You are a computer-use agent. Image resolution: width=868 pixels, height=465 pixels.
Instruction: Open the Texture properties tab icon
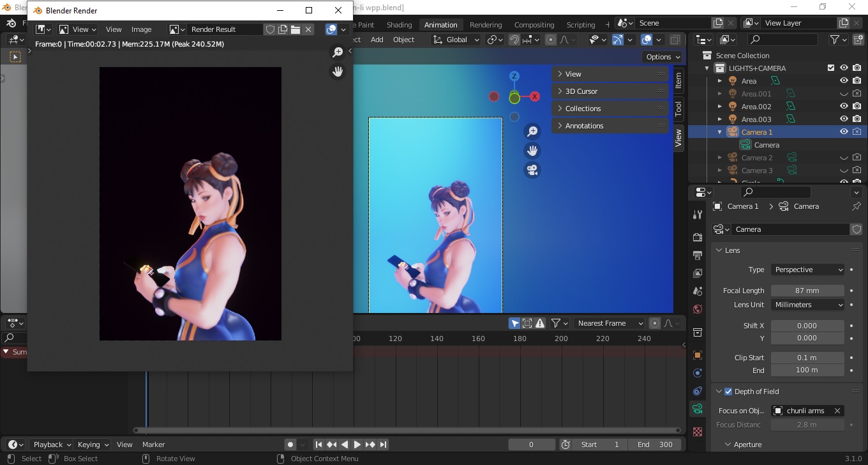pyautogui.click(x=698, y=432)
